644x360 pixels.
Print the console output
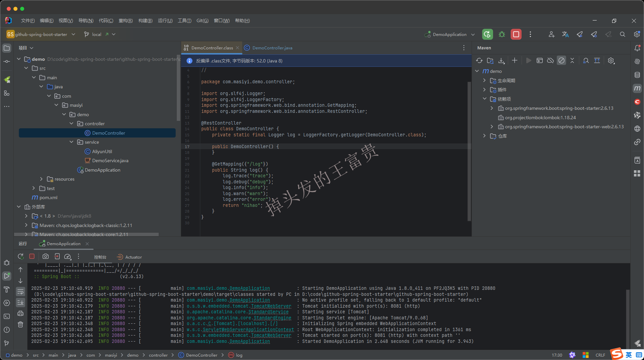(x=20, y=313)
